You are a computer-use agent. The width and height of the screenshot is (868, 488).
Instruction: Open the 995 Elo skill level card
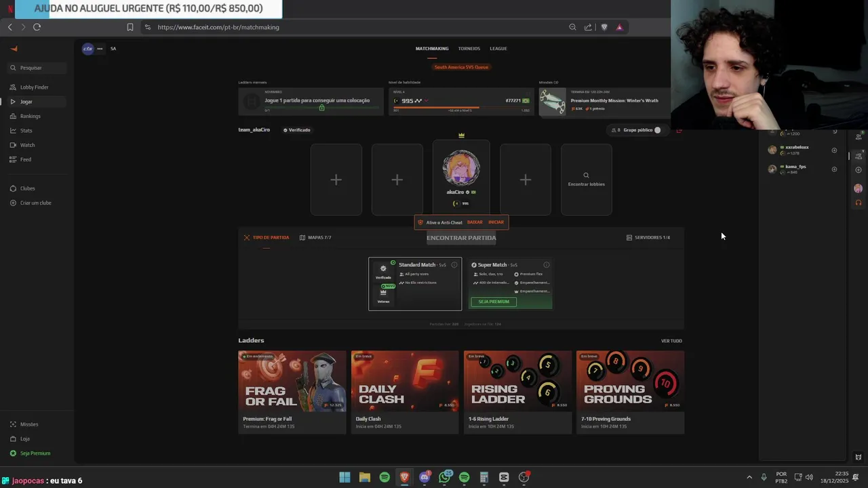pyautogui.click(x=461, y=102)
